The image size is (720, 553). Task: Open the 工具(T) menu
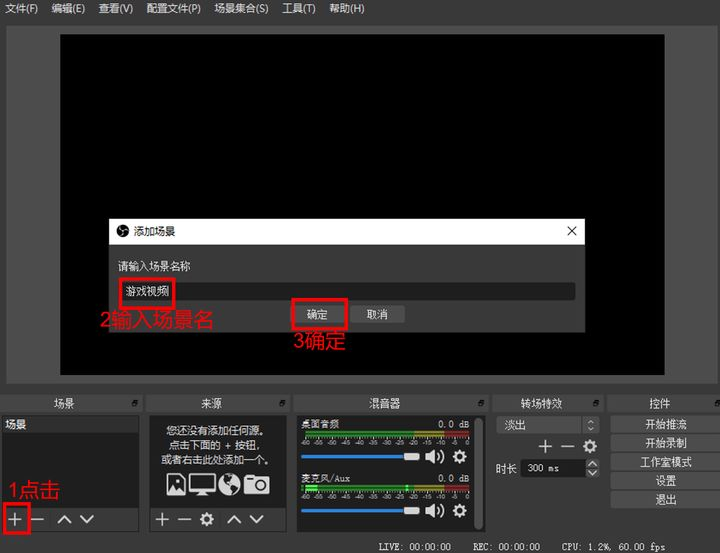pyautogui.click(x=298, y=8)
